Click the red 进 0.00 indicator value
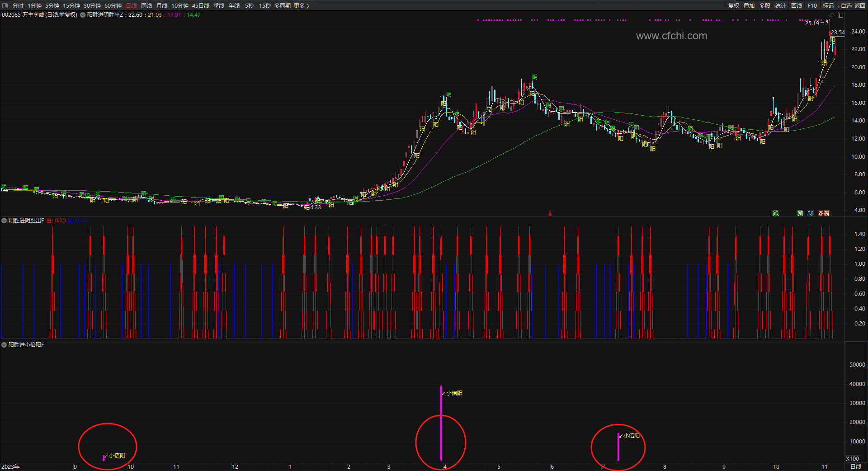Image resolution: width=868 pixels, height=471 pixels. click(56, 221)
